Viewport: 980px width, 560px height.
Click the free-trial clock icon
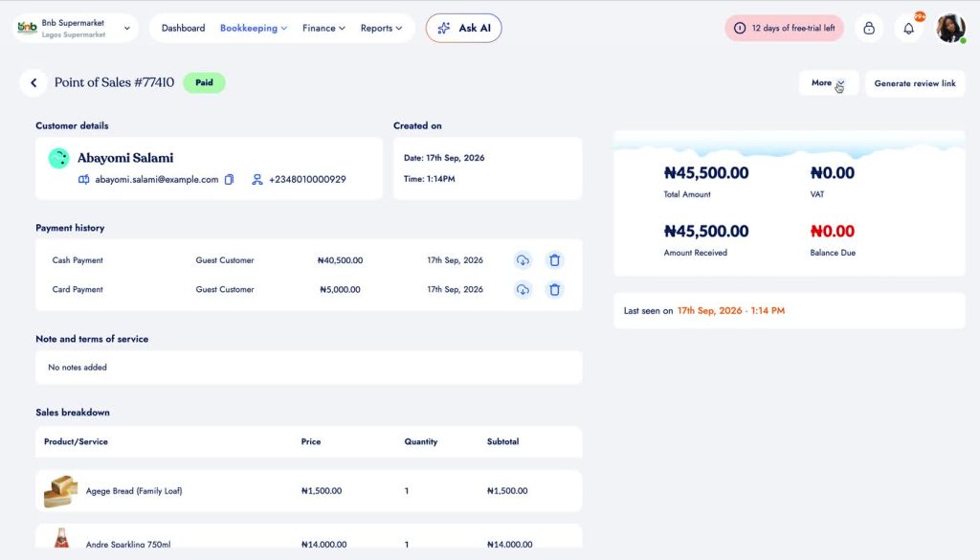(x=740, y=28)
